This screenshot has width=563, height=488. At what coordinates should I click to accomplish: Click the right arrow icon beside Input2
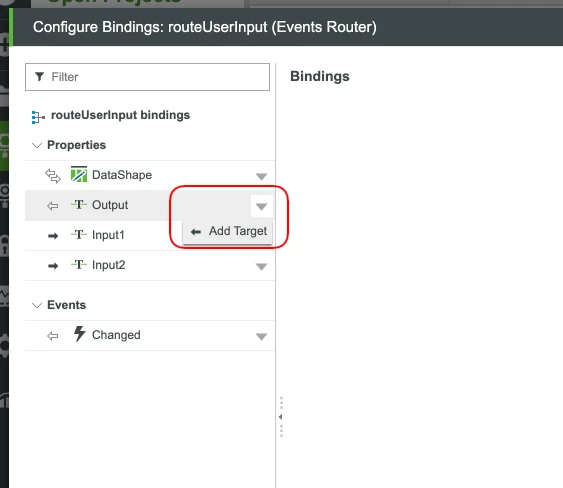[53, 266]
